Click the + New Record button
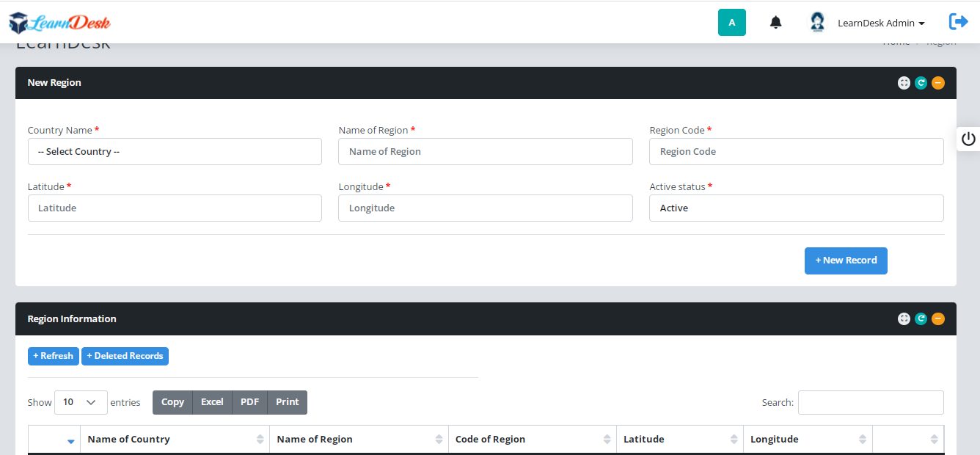This screenshot has width=980, height=455. point(846,261)
